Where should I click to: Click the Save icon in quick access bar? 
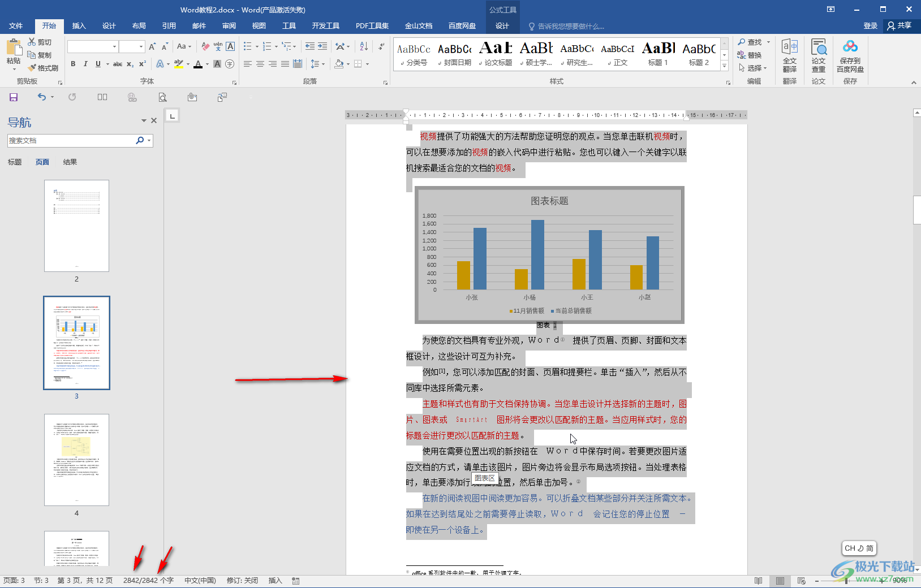[14, 97]
